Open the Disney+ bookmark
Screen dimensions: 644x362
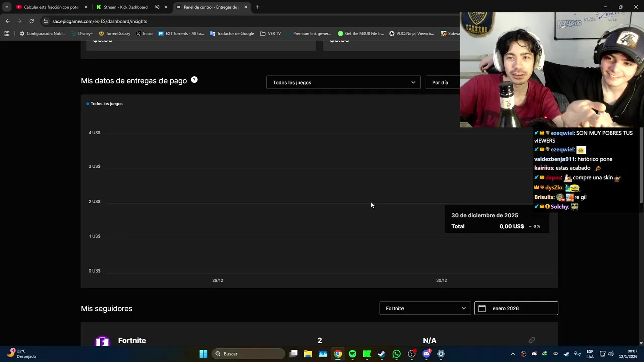point(82,34)
